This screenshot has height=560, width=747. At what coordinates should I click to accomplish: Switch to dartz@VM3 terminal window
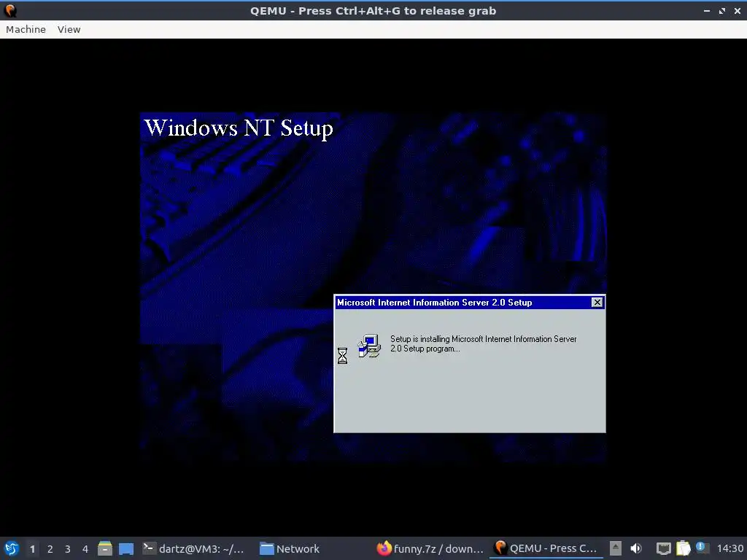pos(193,548)
